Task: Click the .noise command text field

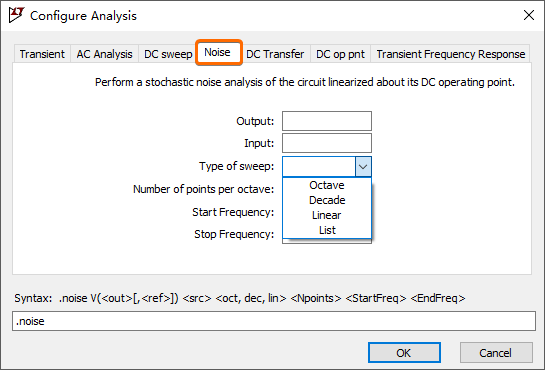Action: (x=274, y=321)
